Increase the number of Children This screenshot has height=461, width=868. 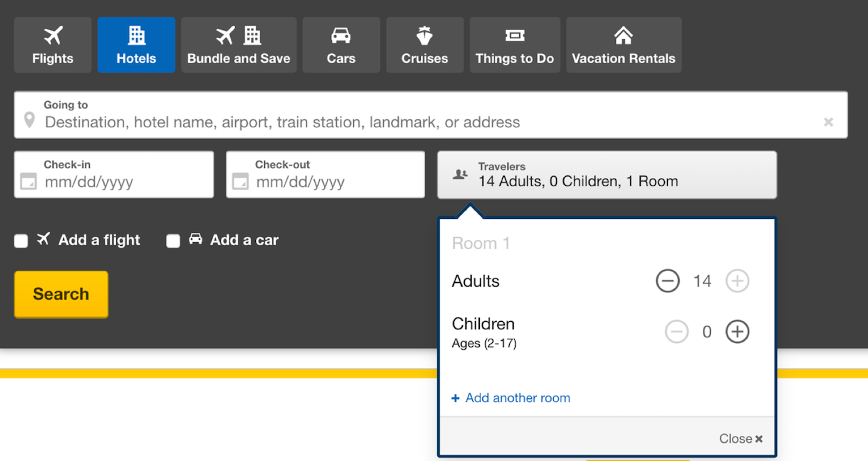(738, 332)
